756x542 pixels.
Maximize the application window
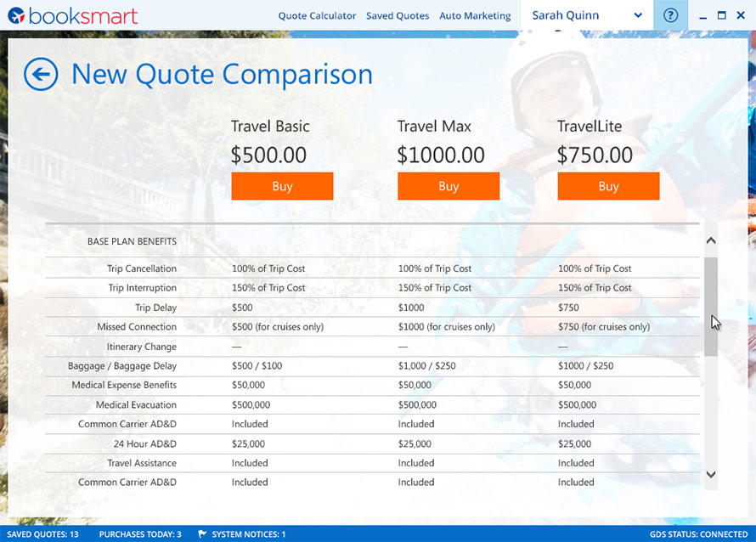pyautogui.click(x=721, y=15)
